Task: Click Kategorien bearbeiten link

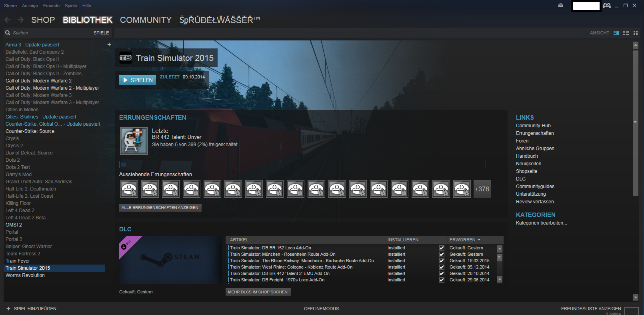Action: [x=542, y=223]
